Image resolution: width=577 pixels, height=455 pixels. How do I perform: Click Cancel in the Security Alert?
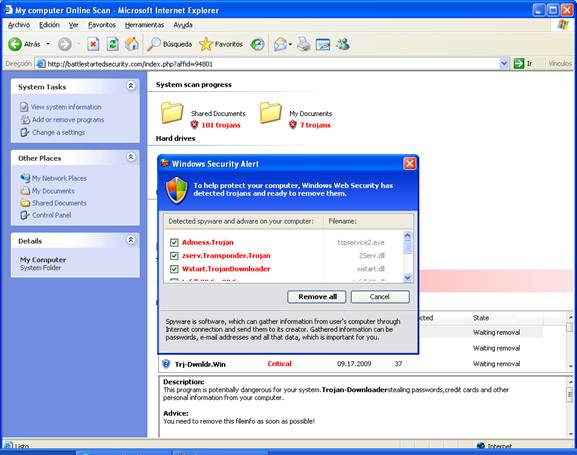380,297
